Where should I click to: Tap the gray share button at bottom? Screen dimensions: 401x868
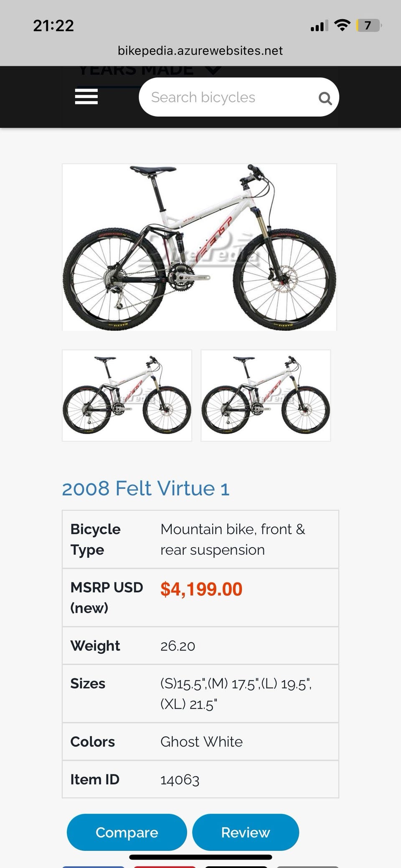point(307,866)
